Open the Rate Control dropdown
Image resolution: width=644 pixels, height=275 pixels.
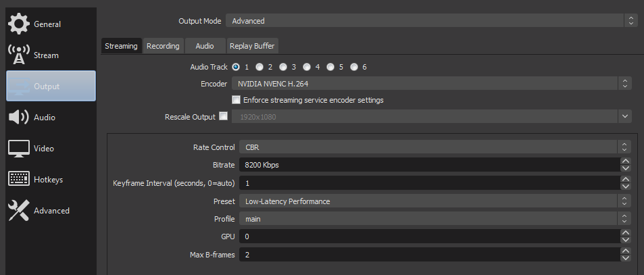[435, 147]
